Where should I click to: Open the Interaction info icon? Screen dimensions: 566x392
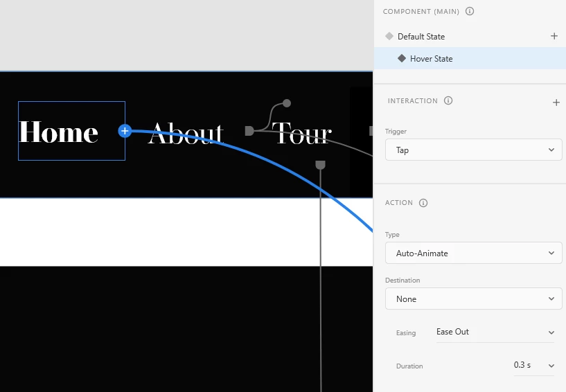click(x=448, y=100)
